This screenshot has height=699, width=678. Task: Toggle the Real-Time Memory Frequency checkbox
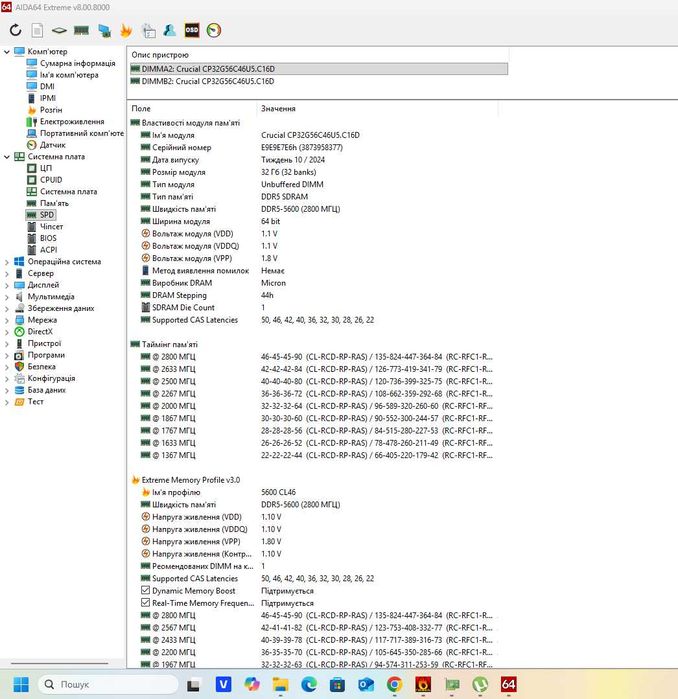145,603
